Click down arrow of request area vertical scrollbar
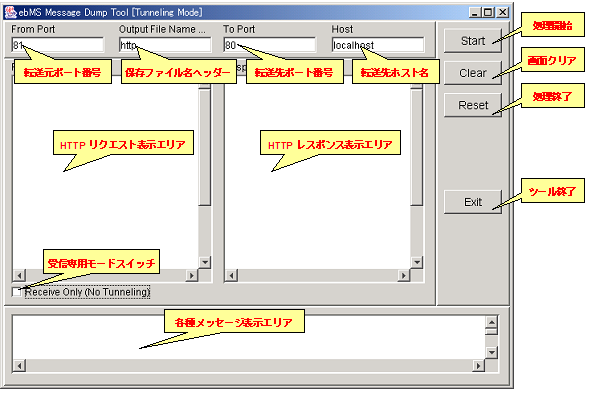593x397 pixels. (205, 262)
